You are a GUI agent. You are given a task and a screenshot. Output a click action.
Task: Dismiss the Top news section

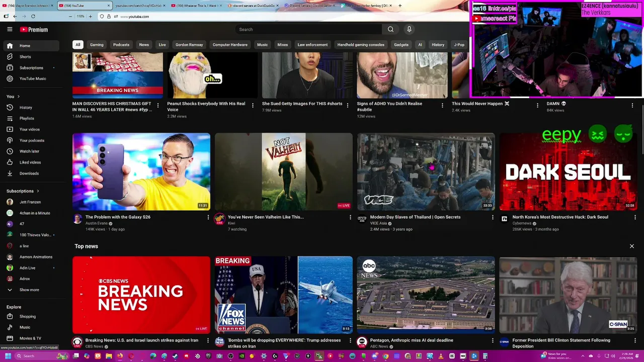click(x=632, y=246)
